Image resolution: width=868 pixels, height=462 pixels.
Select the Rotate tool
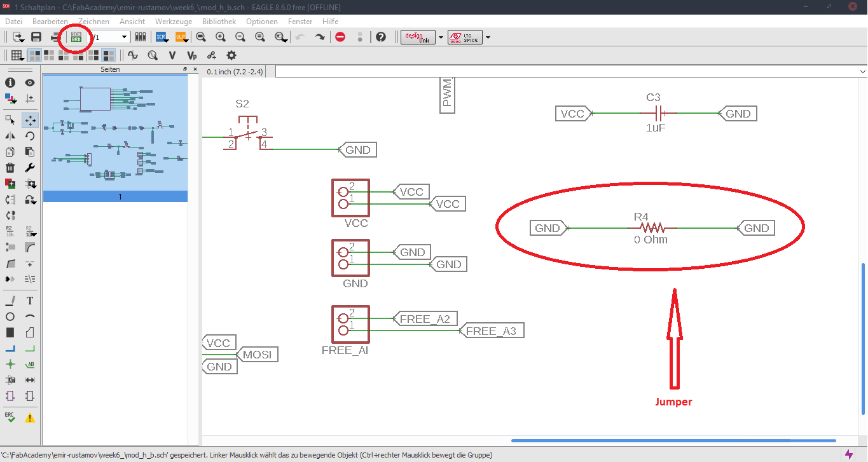click(x=29, y=135)
